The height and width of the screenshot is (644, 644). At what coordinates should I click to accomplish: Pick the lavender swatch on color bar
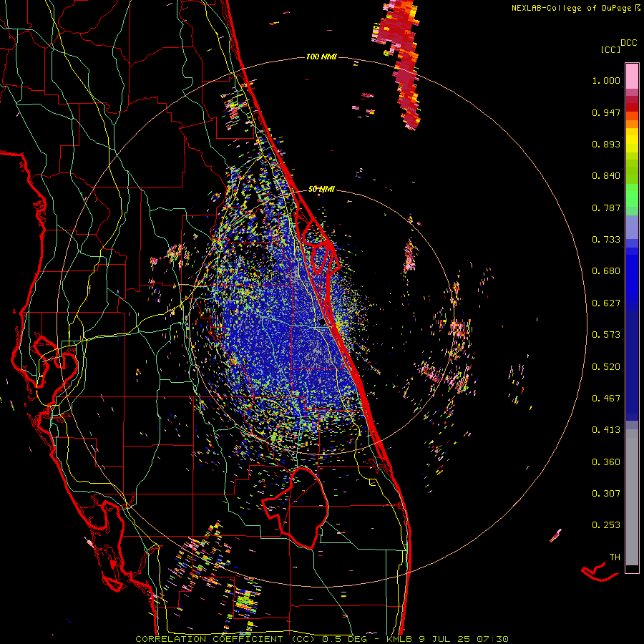coord(632,227)
